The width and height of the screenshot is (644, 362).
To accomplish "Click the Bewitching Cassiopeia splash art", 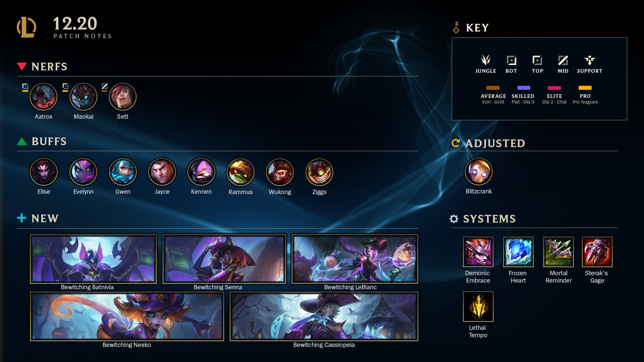I will (324, 316).
